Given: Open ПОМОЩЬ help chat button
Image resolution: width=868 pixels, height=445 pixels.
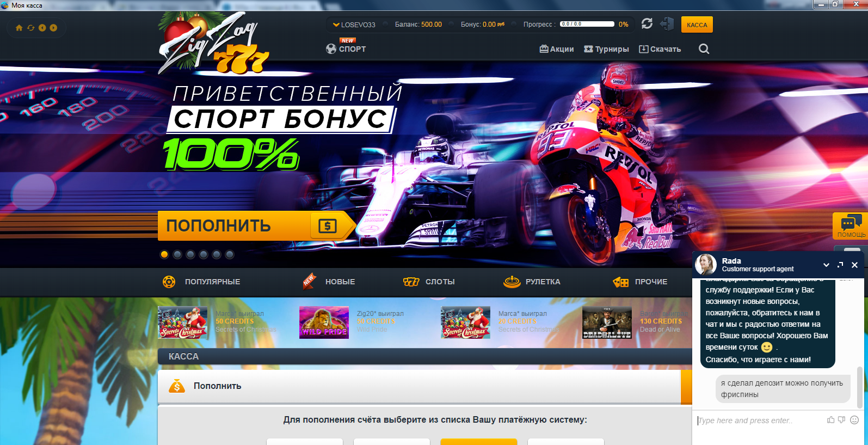Looking at the screenshot, I should tap(851, 226).
